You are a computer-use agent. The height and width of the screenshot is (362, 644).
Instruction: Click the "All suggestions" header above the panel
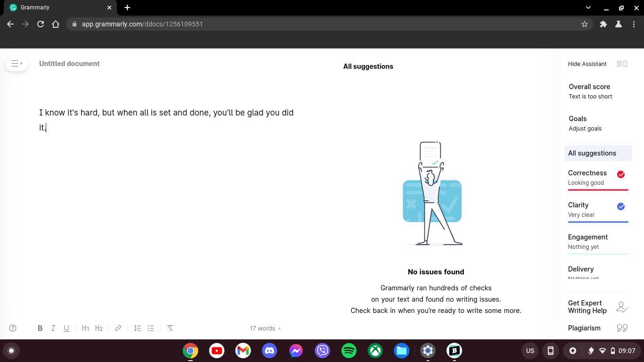click(x=368, y=66)
